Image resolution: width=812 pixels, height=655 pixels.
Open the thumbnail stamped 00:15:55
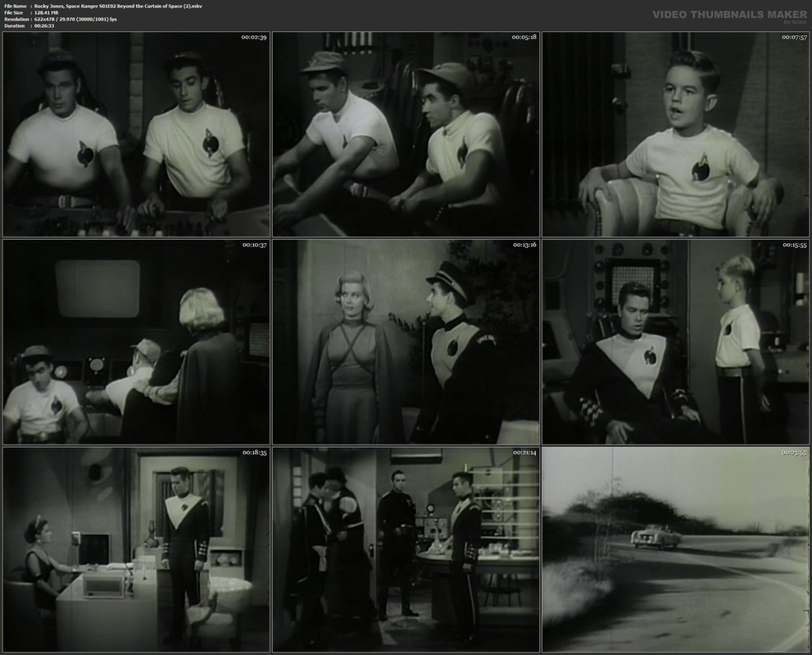tap(675, 342)
